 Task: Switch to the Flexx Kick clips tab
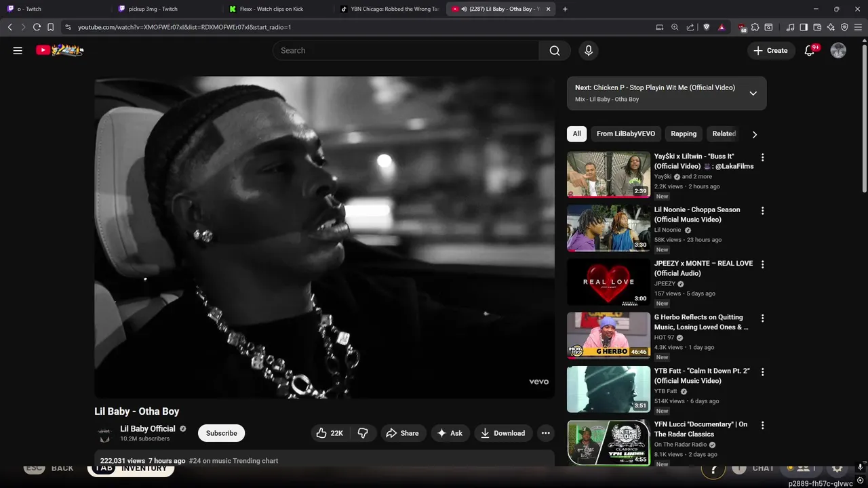tap(278, 9)
